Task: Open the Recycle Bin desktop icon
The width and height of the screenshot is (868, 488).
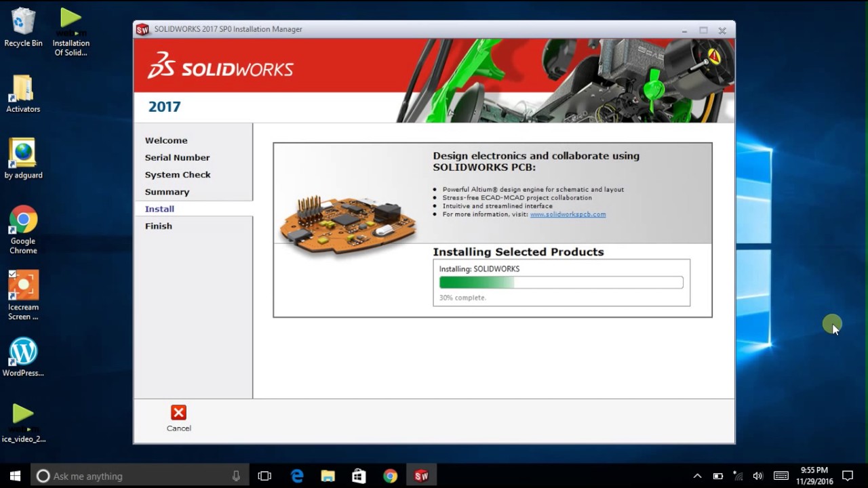Action: (x=23, y=27)
